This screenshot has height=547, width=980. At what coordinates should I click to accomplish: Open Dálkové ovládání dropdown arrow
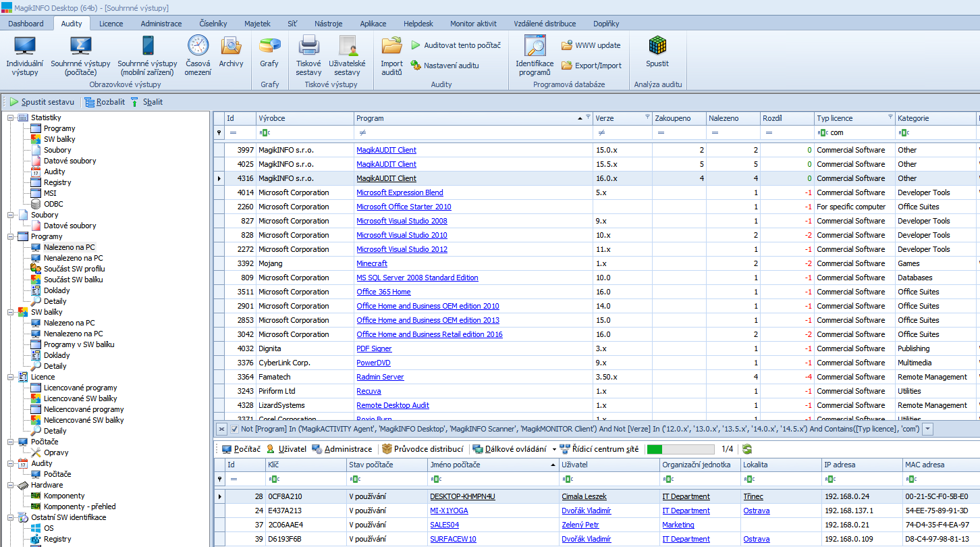point(554,449)
